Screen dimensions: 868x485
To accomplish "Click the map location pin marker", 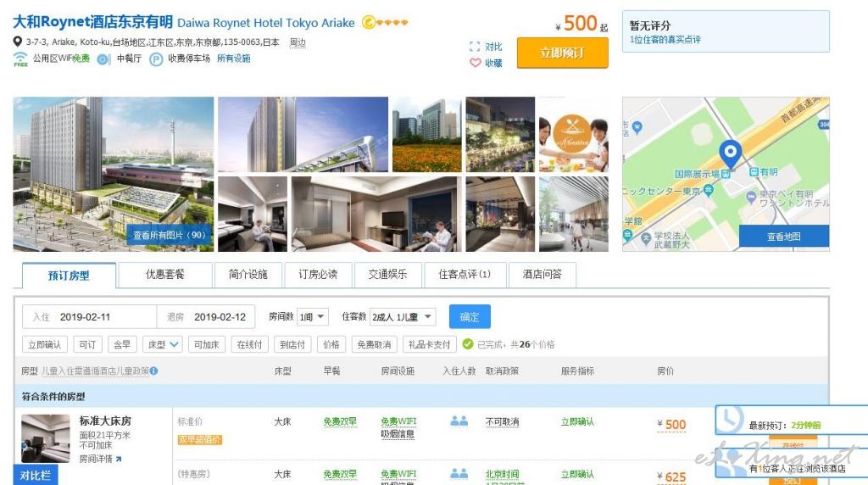I will click(x=730, y=154).
